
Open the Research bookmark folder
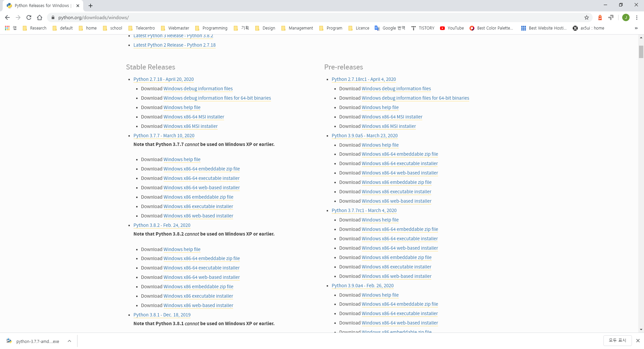[x=35, y=28]
